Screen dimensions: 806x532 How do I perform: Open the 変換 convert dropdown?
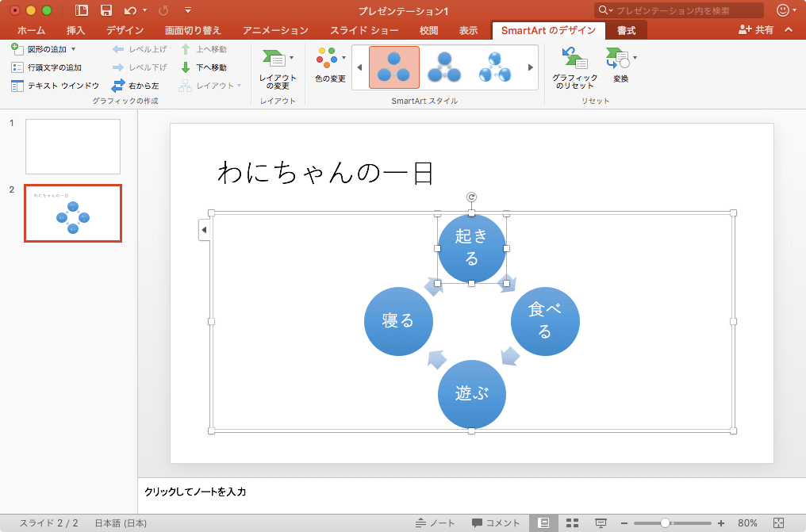621,65
